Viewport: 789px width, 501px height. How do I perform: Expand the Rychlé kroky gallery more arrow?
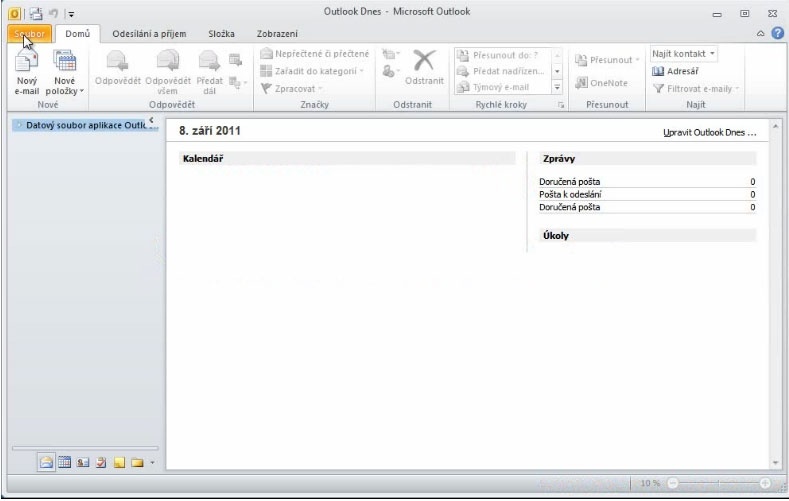click(557, 87)
